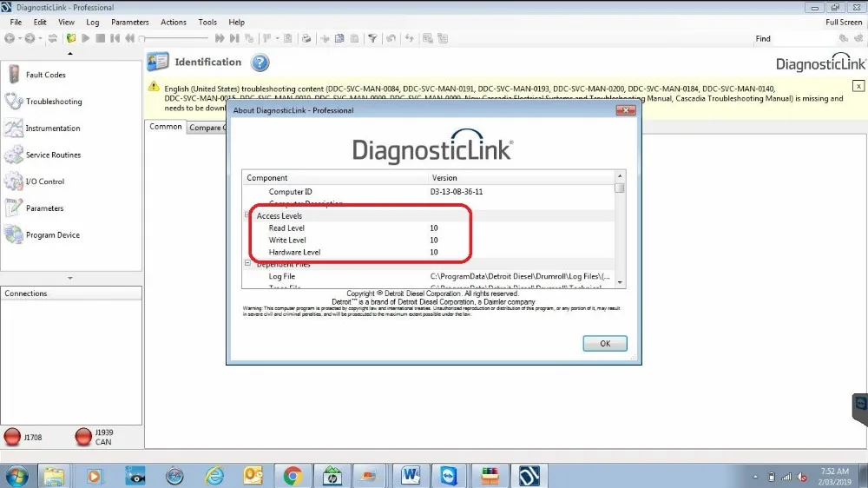Click the print toolbar icon
This screenshot has height=488, width=868.
pyautogui.click(x=306, y=38)
